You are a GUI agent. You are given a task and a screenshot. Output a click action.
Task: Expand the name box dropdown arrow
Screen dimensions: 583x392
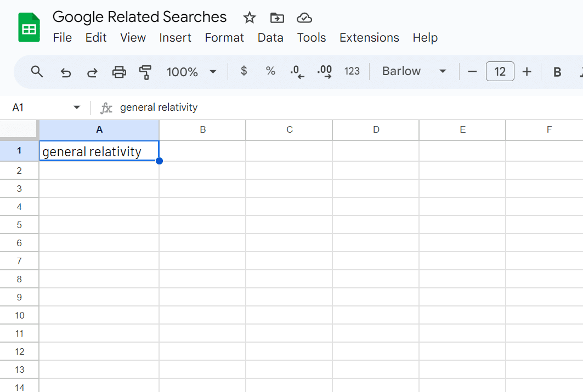pyautogui.click(x=77, y=107)
